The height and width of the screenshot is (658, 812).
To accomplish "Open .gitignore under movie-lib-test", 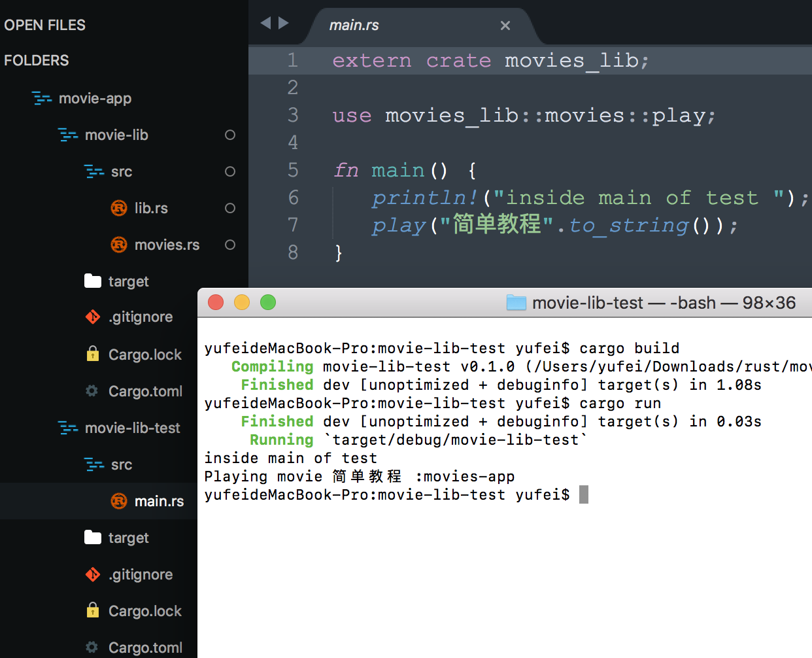I will [x=141, y=575].
